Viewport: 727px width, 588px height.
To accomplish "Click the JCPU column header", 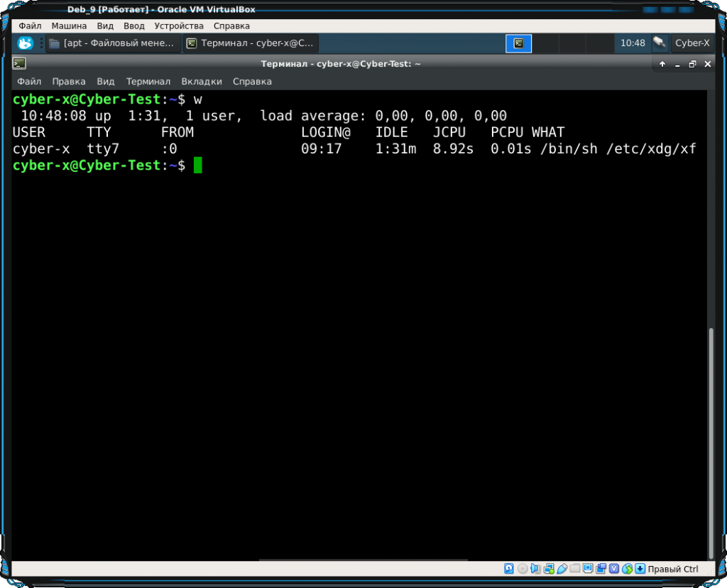I will (449, 133).
